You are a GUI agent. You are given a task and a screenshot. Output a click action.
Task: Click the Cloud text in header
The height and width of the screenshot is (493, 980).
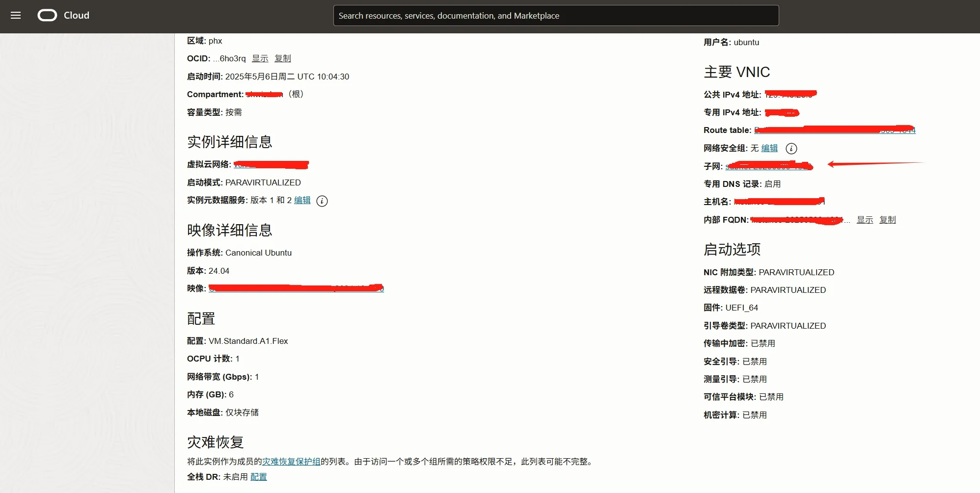(77, 15)
